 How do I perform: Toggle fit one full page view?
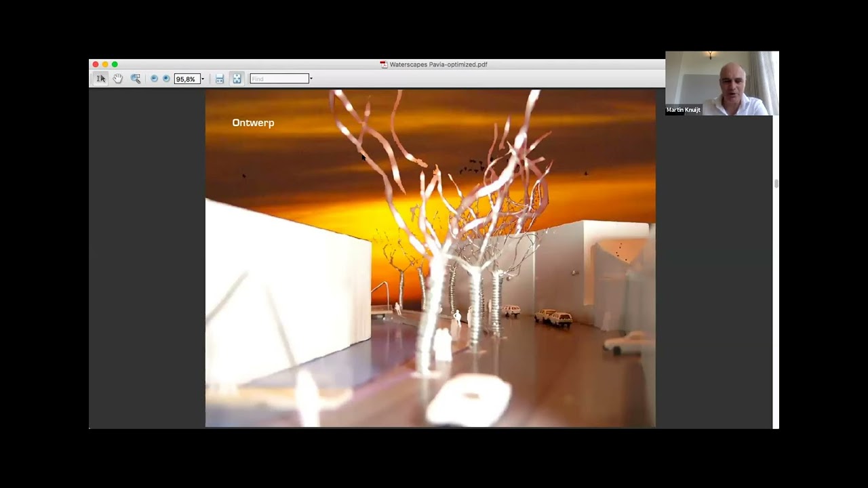pyautogui.click(x=237, y=79)
